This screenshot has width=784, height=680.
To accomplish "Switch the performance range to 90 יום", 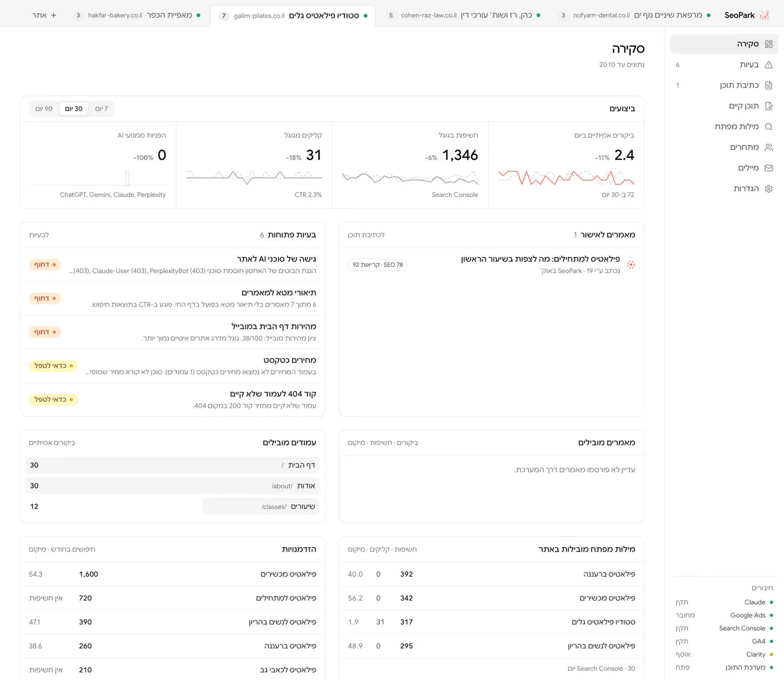I will 44,109.
